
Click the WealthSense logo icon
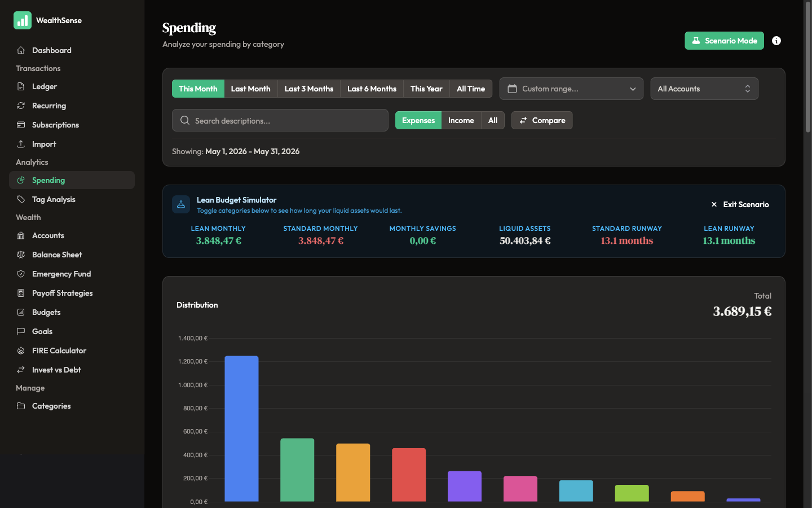23,20
